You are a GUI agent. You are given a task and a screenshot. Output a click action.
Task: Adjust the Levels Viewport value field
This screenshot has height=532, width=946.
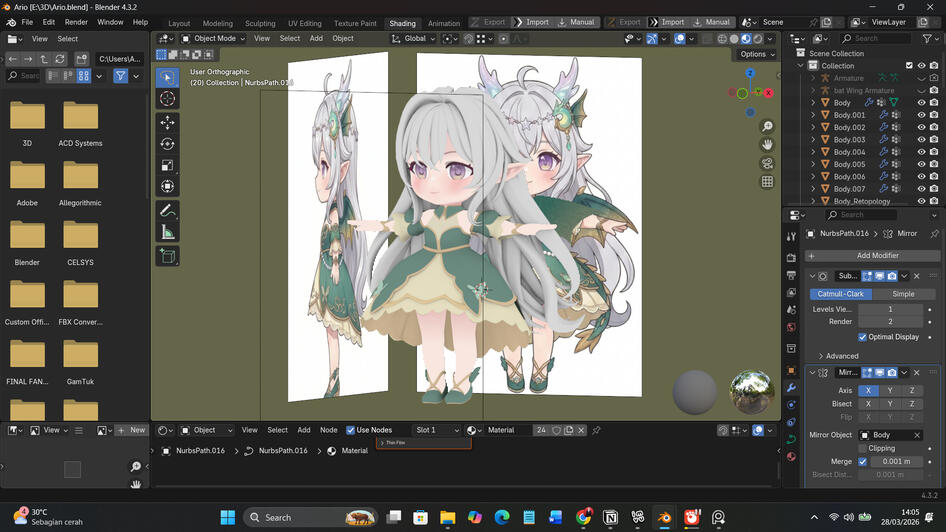pos(890,309)
